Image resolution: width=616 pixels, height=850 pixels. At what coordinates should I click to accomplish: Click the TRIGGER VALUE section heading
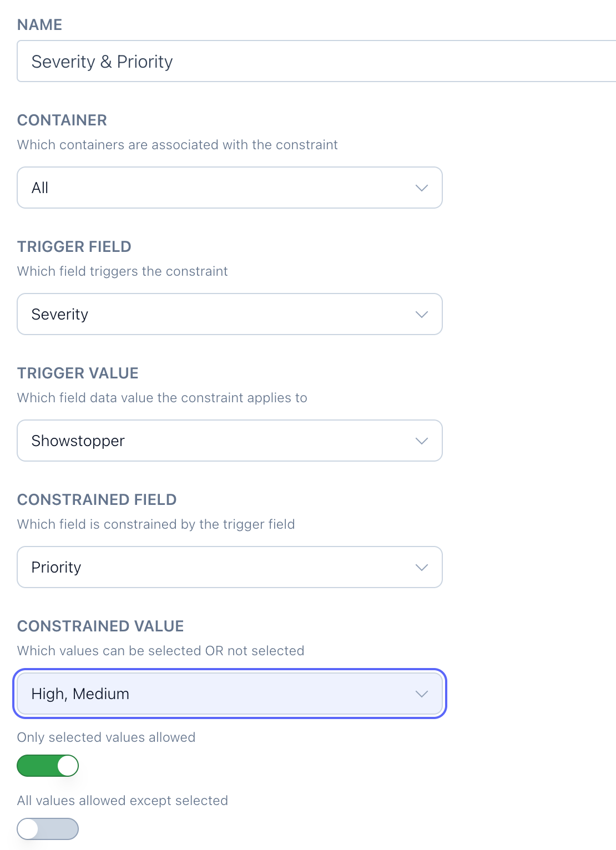78,373
